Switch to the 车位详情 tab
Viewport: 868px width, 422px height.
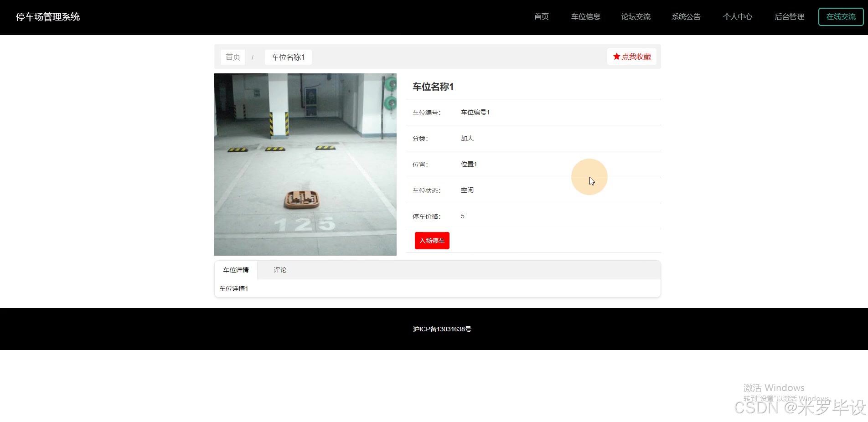236,270
